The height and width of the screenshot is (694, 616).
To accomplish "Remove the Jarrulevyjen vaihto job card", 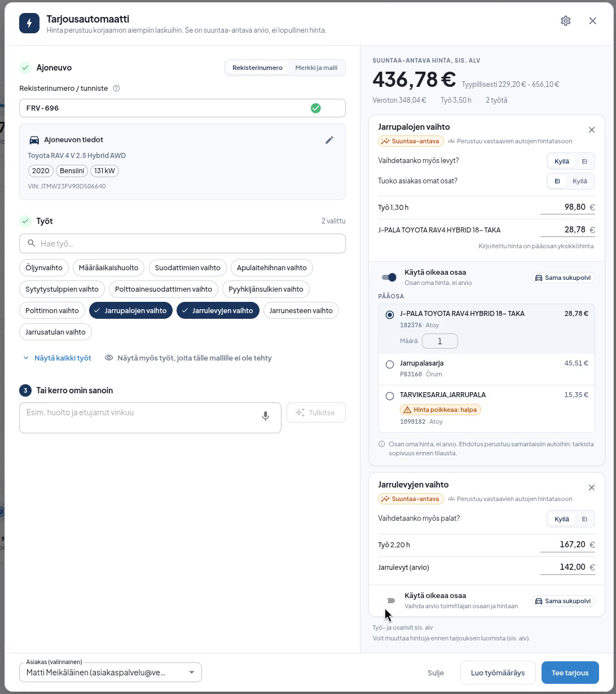I will tap(591, 487).
